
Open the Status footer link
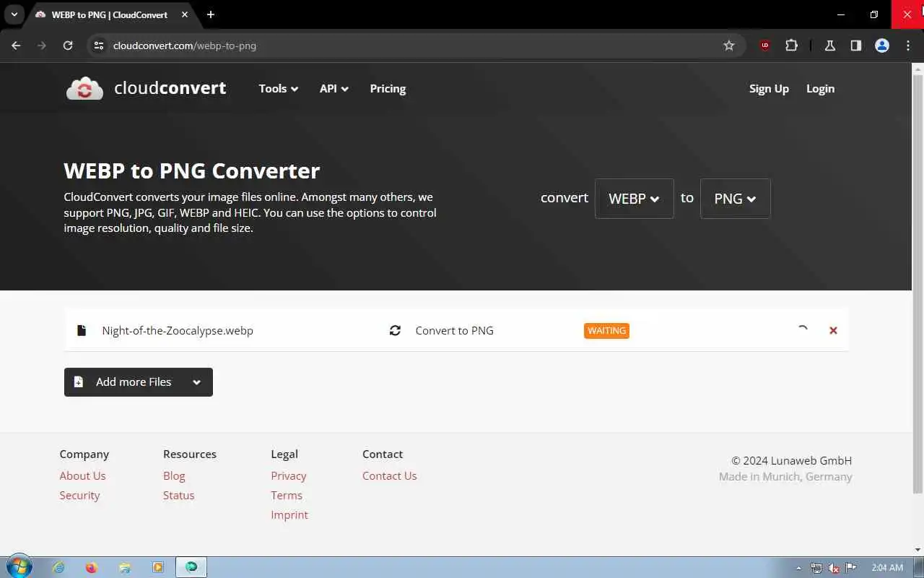(178, 495)
